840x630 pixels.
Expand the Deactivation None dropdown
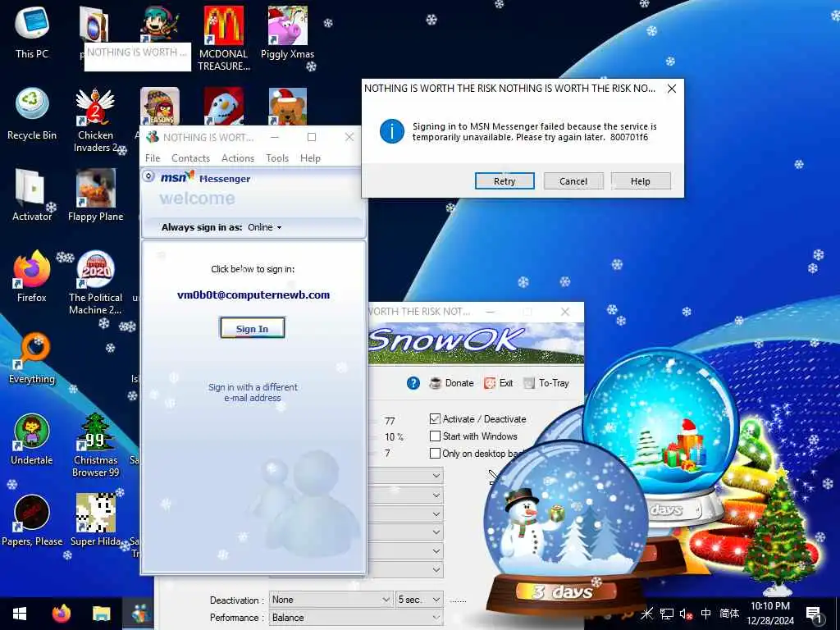331,600
